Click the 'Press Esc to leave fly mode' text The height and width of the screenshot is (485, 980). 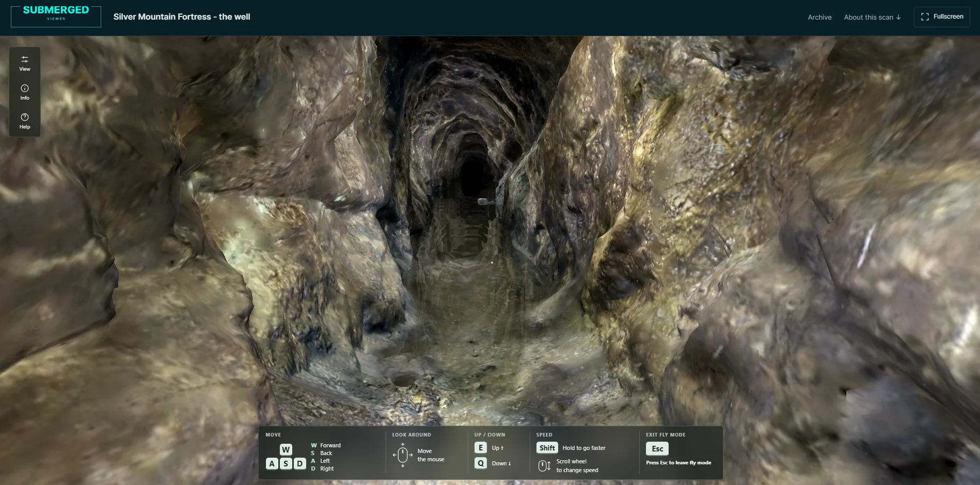[x=678, y=463]
